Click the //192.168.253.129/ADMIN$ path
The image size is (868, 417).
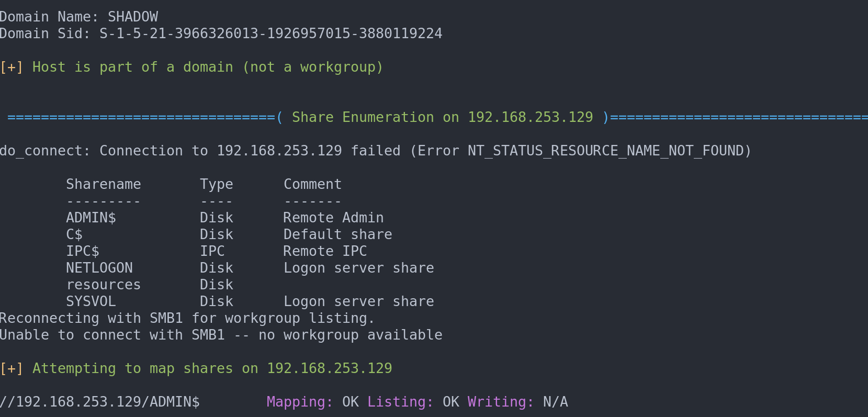[x=99, y=402]
